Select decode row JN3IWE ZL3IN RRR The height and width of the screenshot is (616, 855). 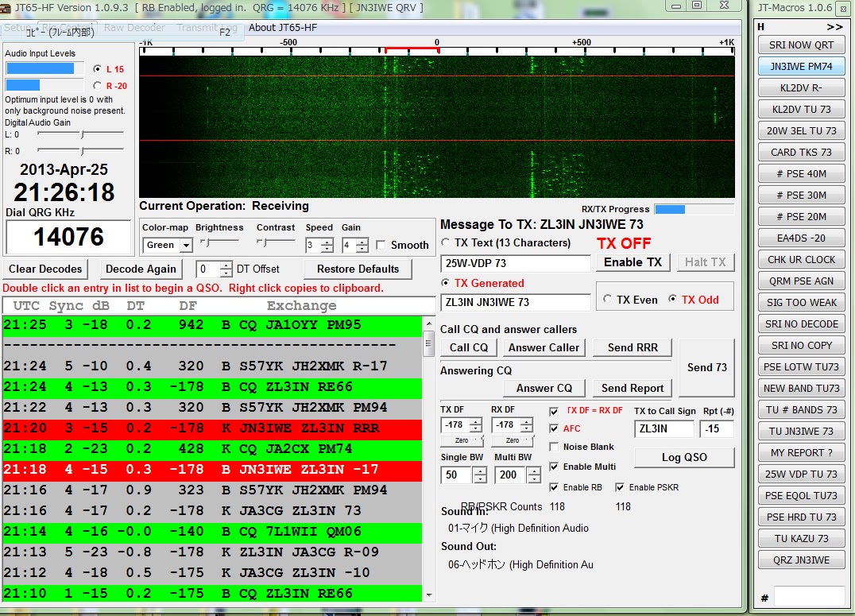[212, 428]
